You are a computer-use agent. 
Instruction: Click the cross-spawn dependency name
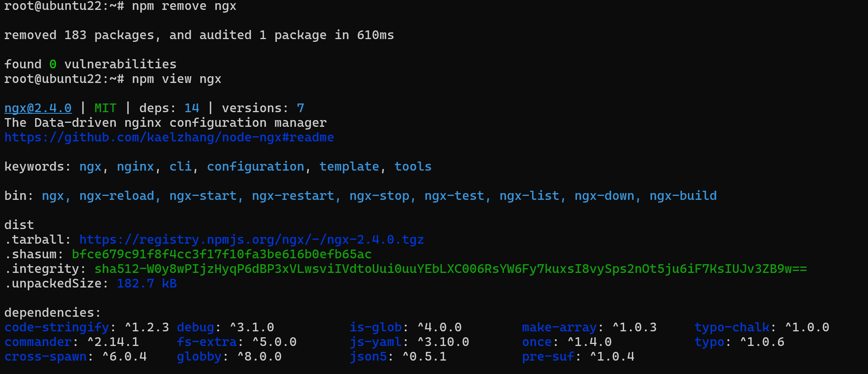45,357
